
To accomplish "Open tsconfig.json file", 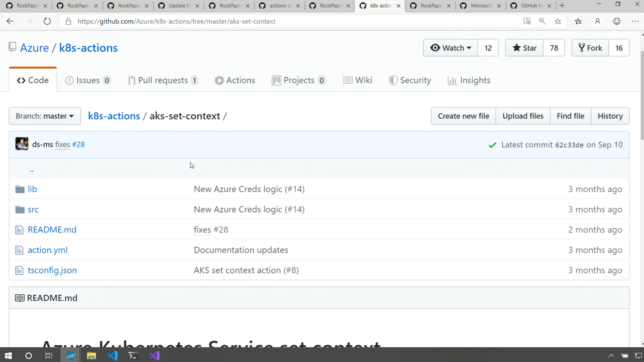I will click(x=52, y=270).
